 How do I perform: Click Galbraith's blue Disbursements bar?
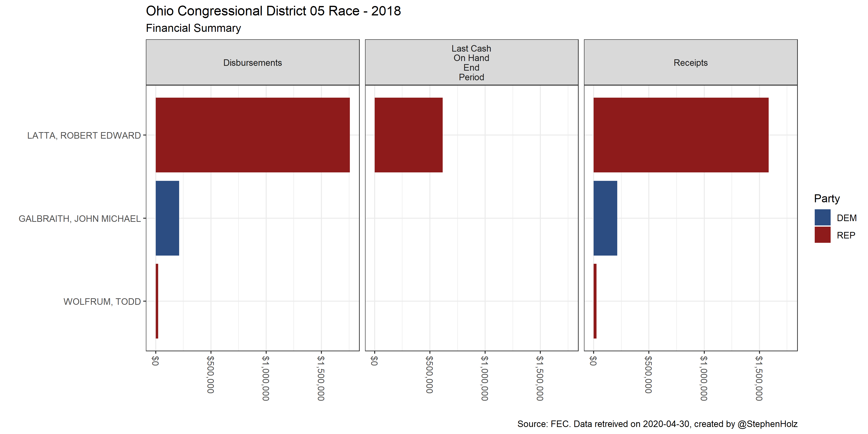167,218
